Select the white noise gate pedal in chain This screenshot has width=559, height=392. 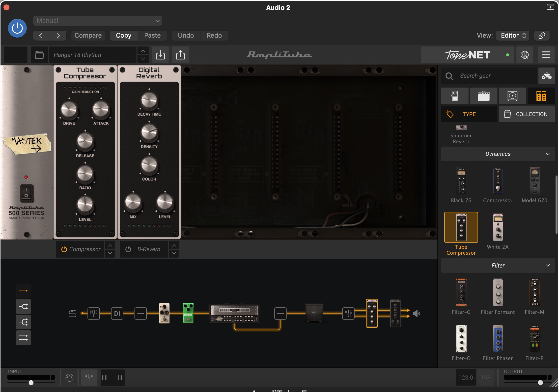click(164, 313)
